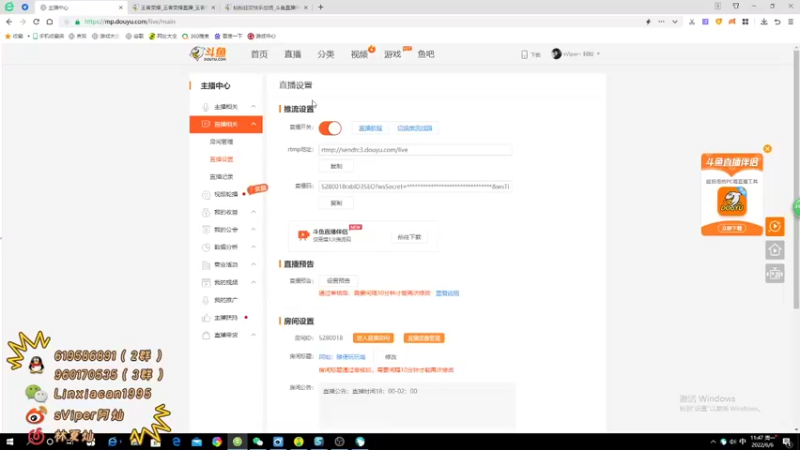This screenshot has height=450, width=800.
Task: Click the document icon for 商业活动
Action: point(206,265)
